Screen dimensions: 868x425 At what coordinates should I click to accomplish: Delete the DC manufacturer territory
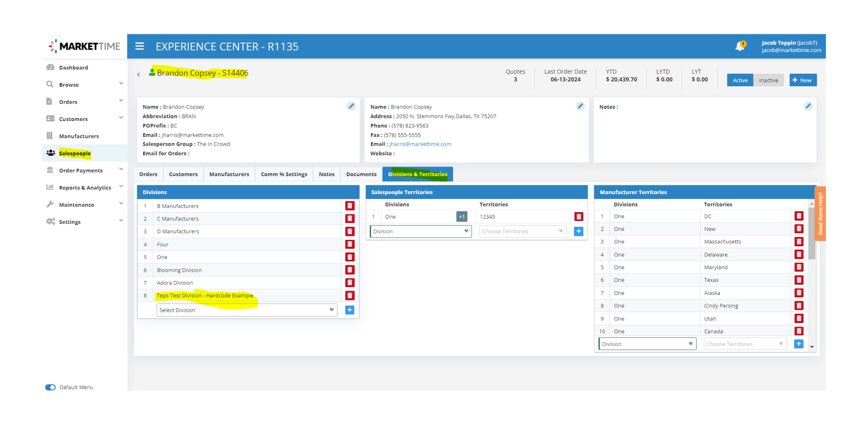(x=799, y=216)
